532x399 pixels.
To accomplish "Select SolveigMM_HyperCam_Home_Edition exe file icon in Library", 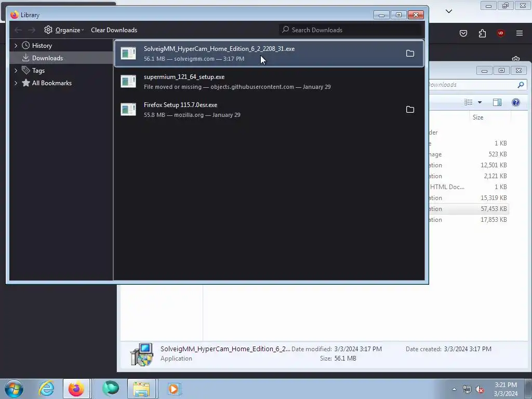I will 128,54.
